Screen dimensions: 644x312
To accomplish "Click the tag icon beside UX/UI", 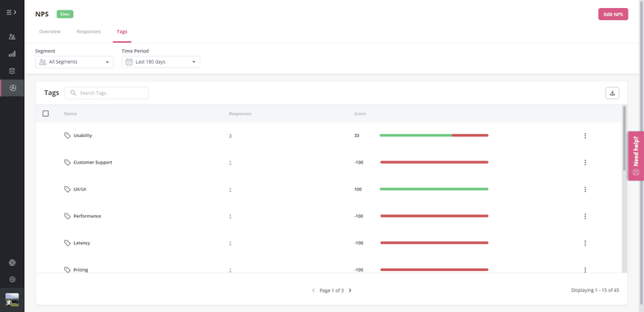I will pos(68,189).
